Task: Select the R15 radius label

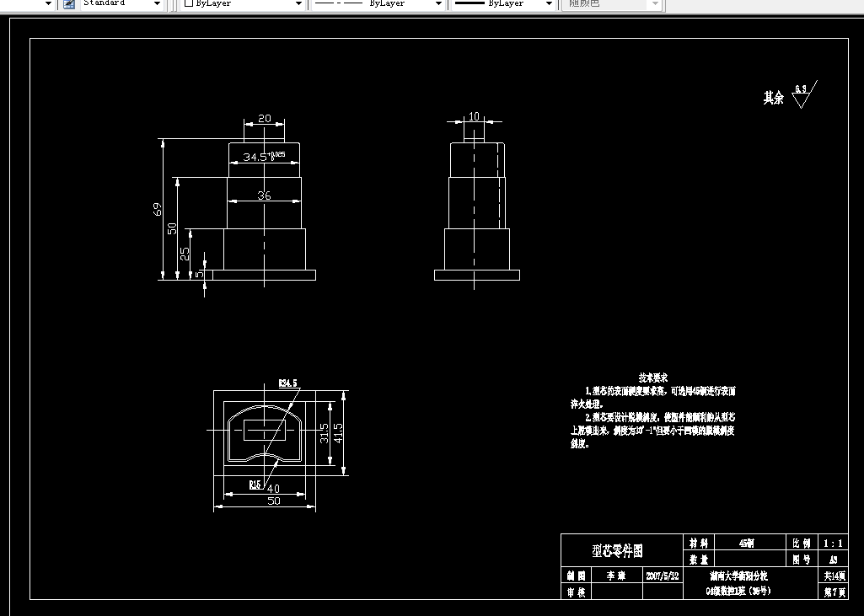Action: (x=255, y=485)
